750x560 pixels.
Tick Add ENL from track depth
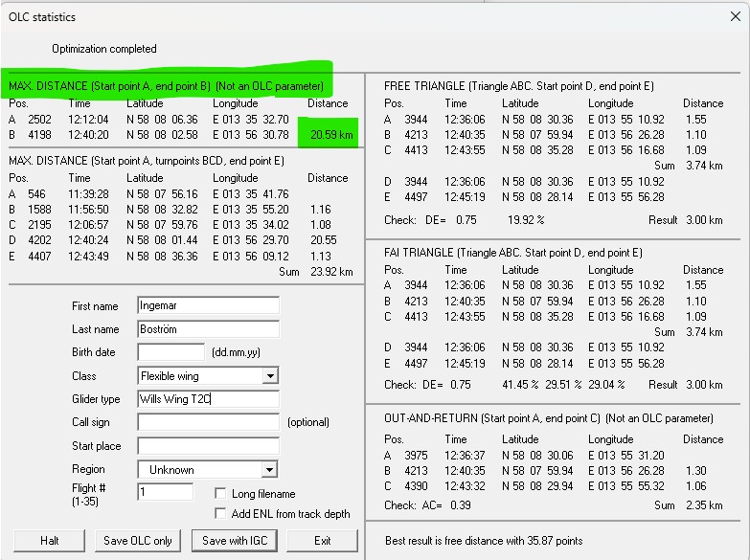click(x=220, y=514)
